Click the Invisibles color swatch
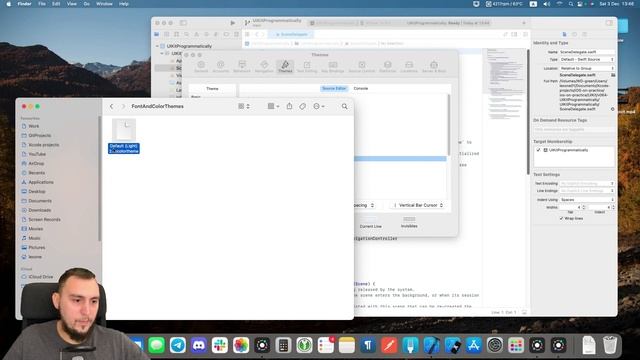 pos(409,219)
